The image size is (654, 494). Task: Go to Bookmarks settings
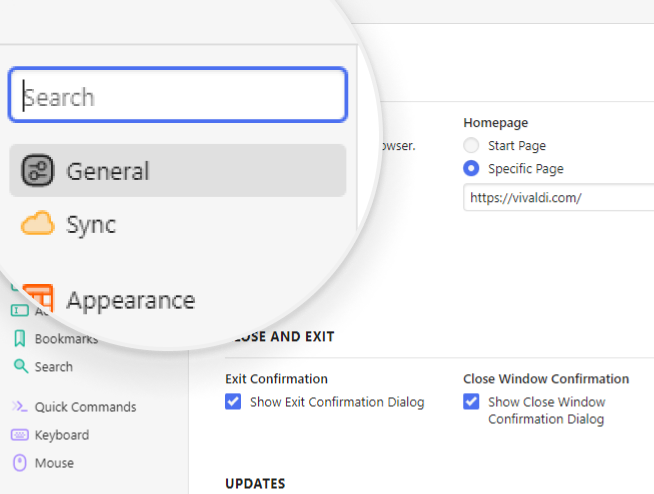[66, 339]
